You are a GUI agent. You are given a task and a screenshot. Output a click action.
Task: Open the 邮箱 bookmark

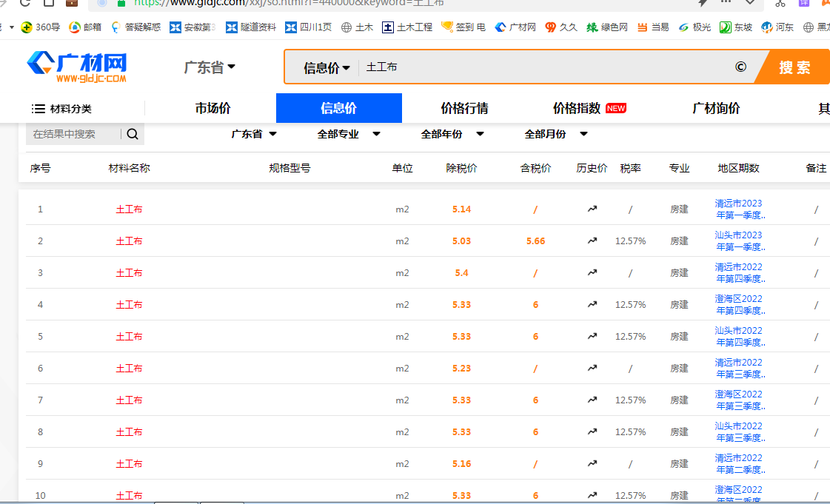click(x=85, y=27)
